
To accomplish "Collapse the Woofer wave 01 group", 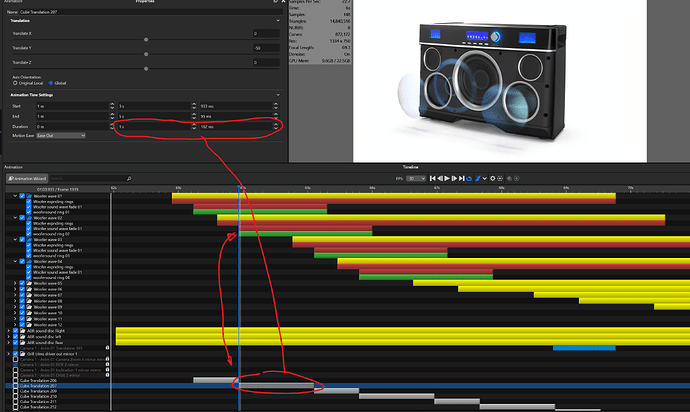I will 15,196.
